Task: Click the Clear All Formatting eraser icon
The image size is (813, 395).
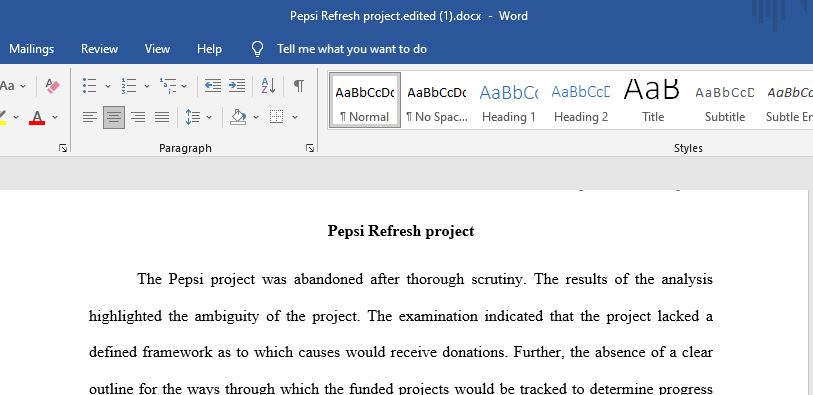Action: click(53, 86)
